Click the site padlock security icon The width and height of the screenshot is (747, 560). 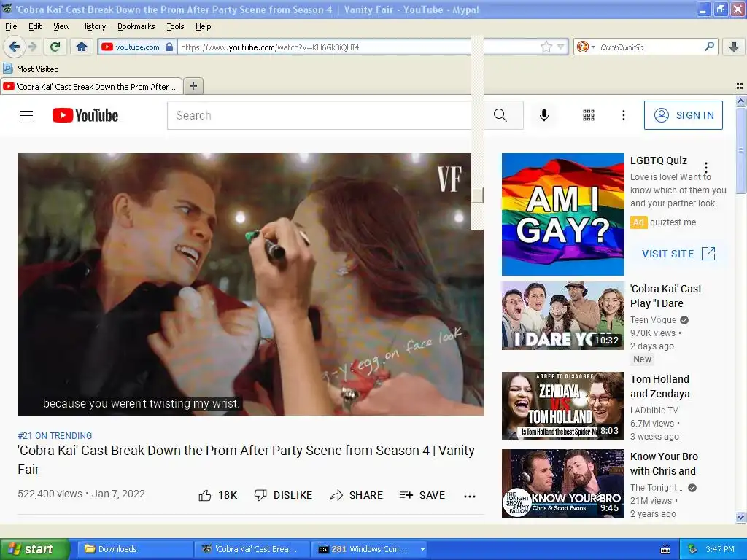[169, 47]
